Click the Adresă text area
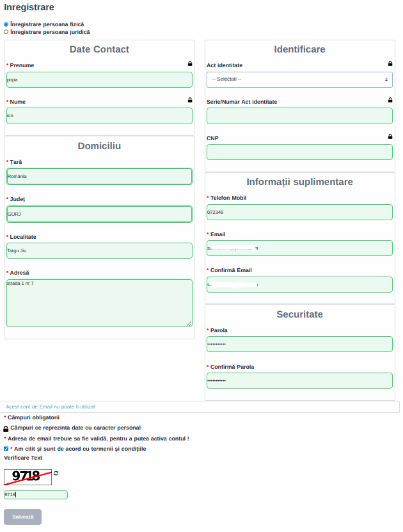Image resolution: width=403 pixels, height=532 pixels. [x=99, y=303]
